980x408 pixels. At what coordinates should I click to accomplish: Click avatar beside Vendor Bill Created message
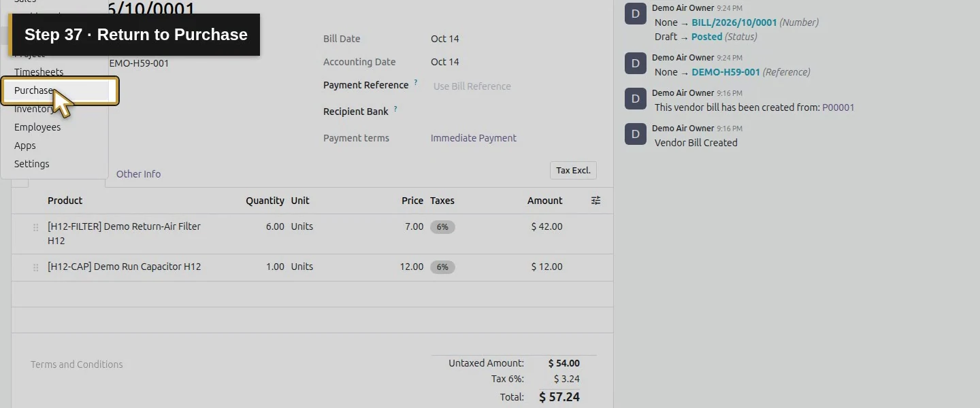point(636,134)
